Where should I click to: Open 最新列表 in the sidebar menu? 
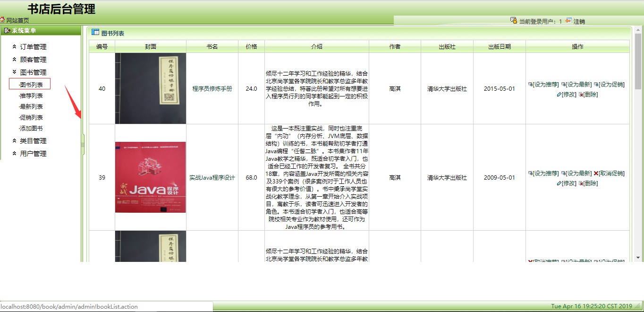click(x=31, y=106)
